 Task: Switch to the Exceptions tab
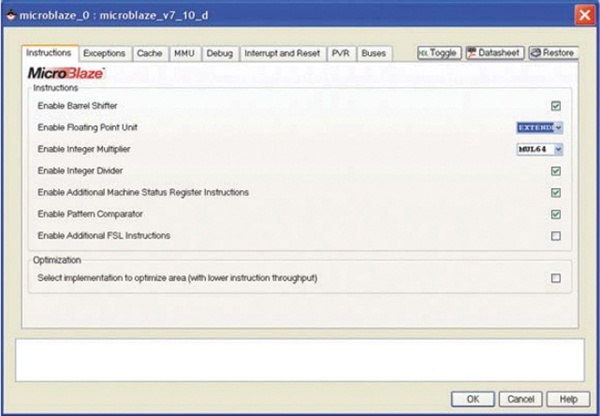104,53
